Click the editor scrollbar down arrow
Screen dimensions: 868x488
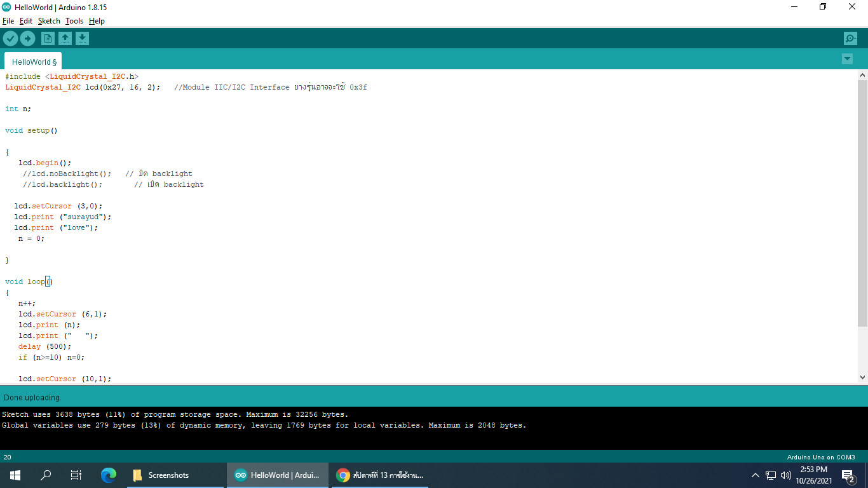coord(862,377)
